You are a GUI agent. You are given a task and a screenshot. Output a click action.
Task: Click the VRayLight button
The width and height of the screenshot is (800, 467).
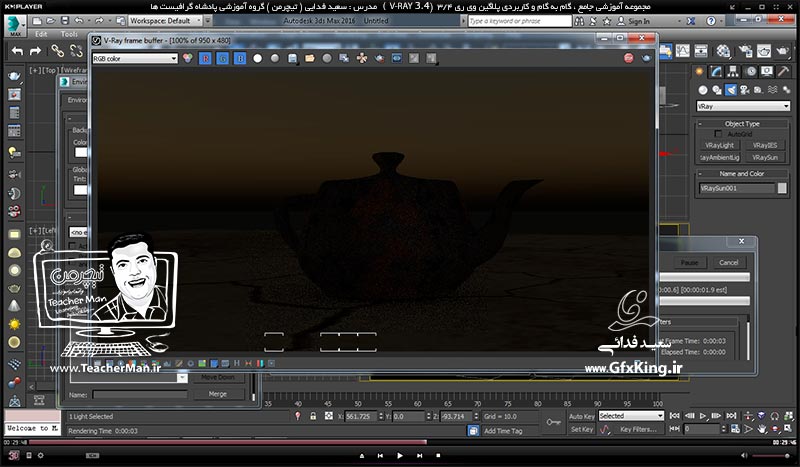point(719,145)
